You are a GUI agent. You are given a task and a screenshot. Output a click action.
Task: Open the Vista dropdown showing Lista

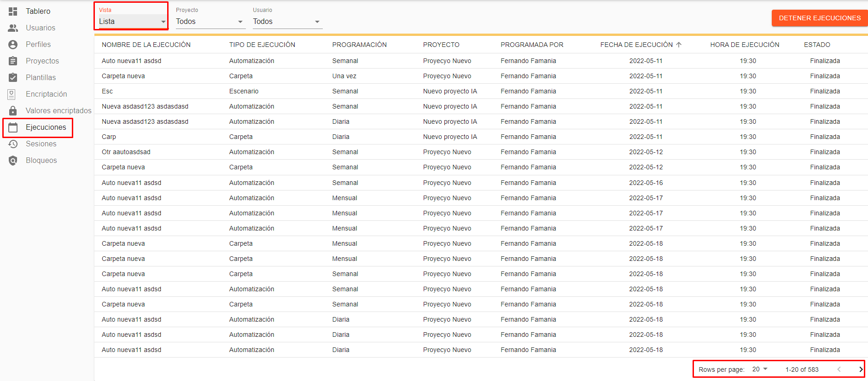pyautogui.click(x=132, y=21)
